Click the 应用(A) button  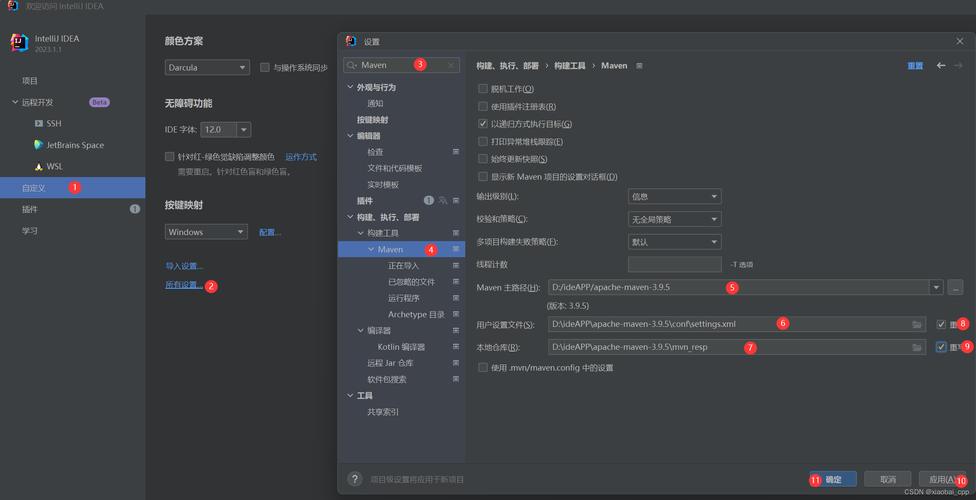coord(942,479)
